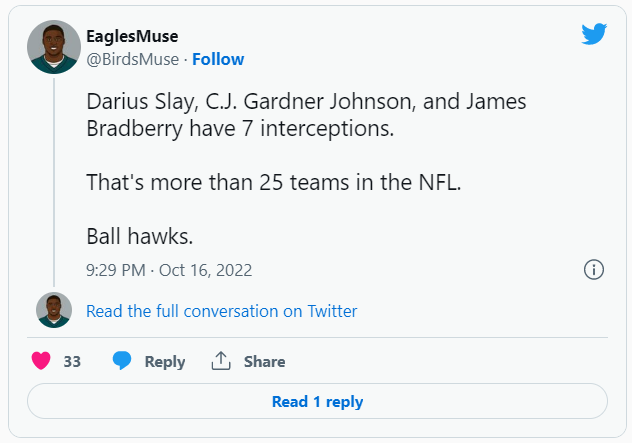The width and height of the screenshot is (632, 443).
Task: Open the large EaglesMuse profile avatar
Action: tap(54, 47)
